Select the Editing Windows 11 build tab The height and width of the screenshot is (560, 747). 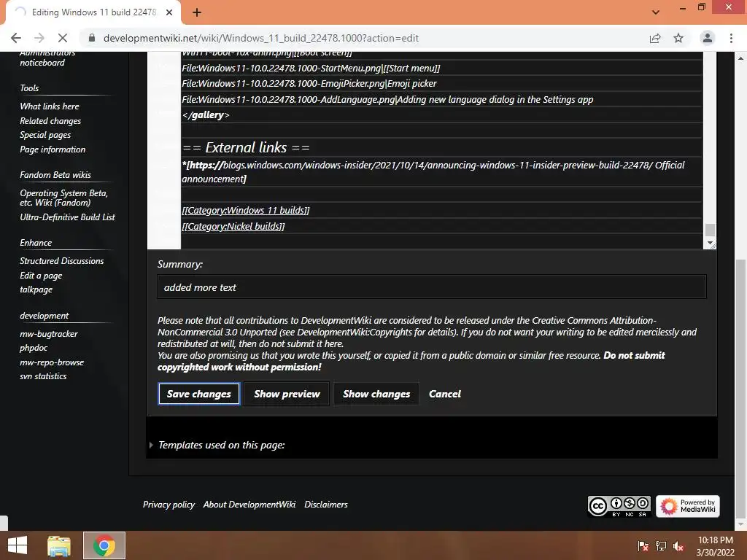[93, 12]
